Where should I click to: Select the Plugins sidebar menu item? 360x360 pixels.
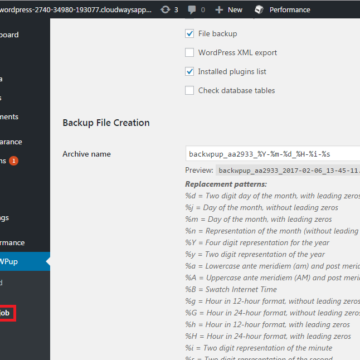(x=3, y=161)
